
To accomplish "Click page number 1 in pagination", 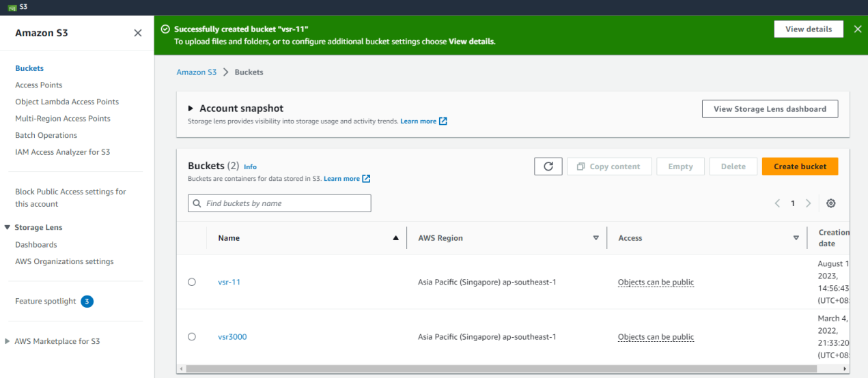I will coord(793,203).
